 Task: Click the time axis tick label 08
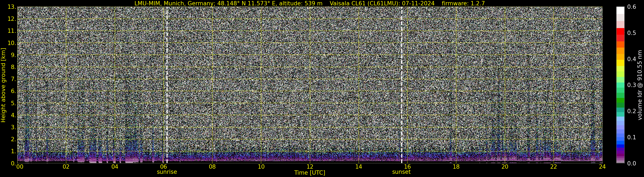click(x=212, y=167)
